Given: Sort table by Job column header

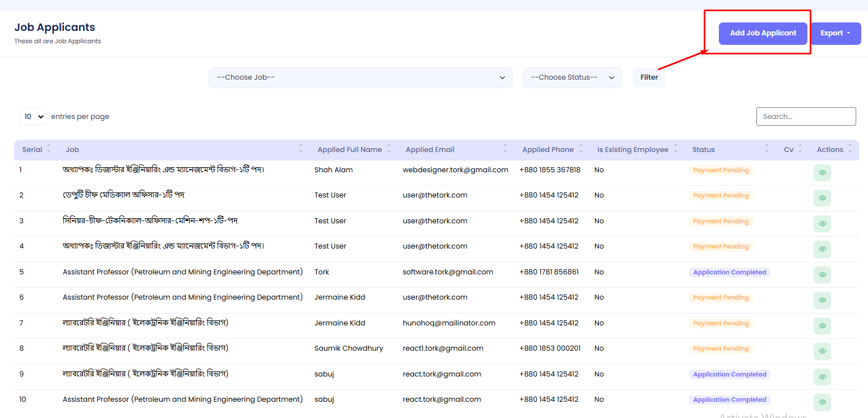Looking at the screenshot, I should pyautogui.click(x=72, y=150).
